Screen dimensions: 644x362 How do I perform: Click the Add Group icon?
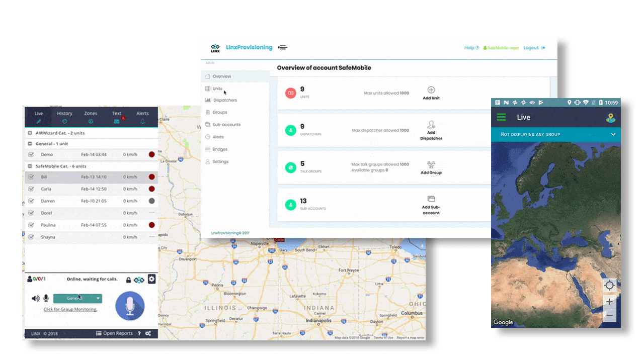pos(431,164)
